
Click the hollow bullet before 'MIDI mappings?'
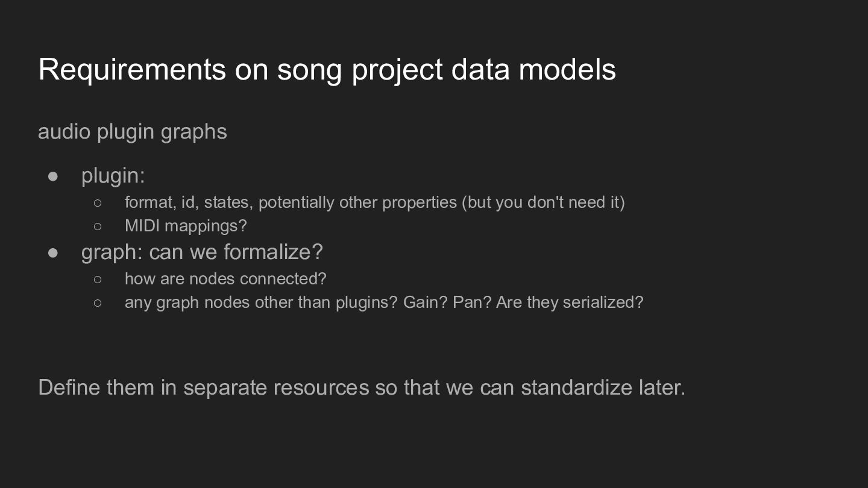coord(98,227)
